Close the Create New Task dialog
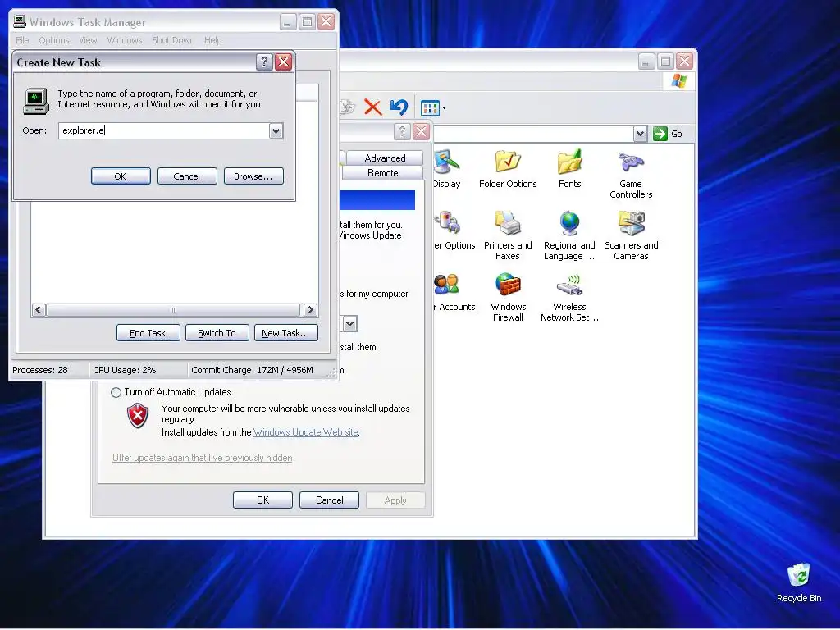 [283, 62]
